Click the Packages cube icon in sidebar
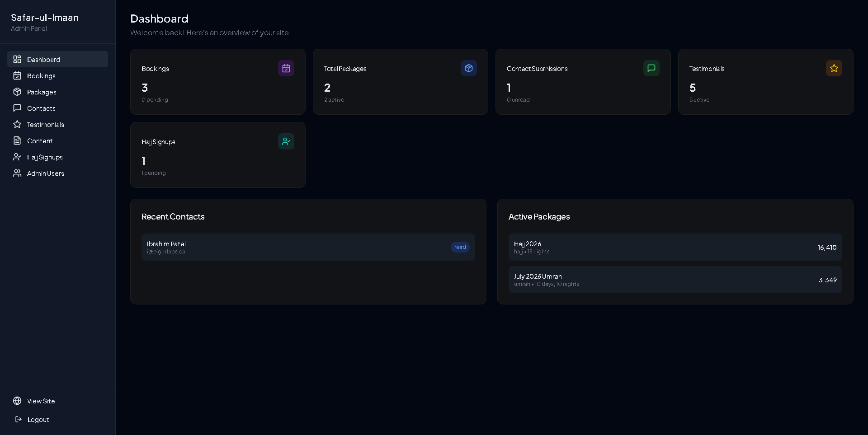Image resolution: width=868 pixels, height=435 pixels. point(17,92)
